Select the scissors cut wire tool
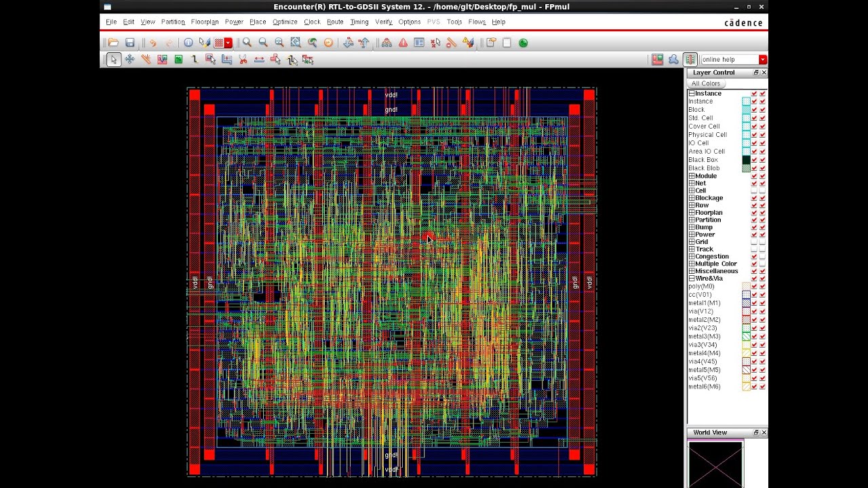The image size is (868, 488). point(243,60)
